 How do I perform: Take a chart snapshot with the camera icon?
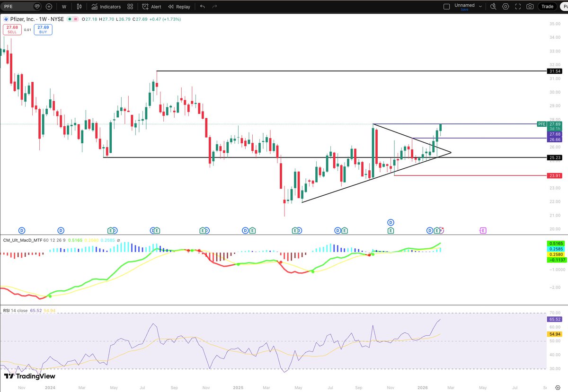[x=530, y=7]
